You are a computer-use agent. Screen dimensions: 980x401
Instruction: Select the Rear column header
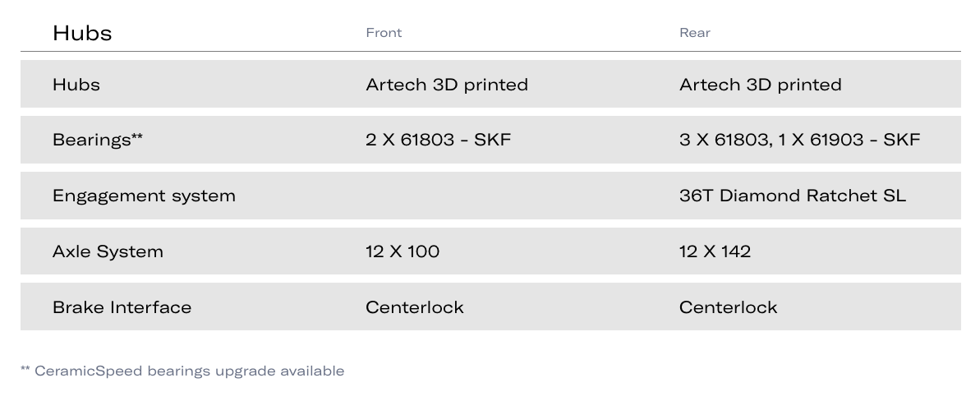point(694,33)
